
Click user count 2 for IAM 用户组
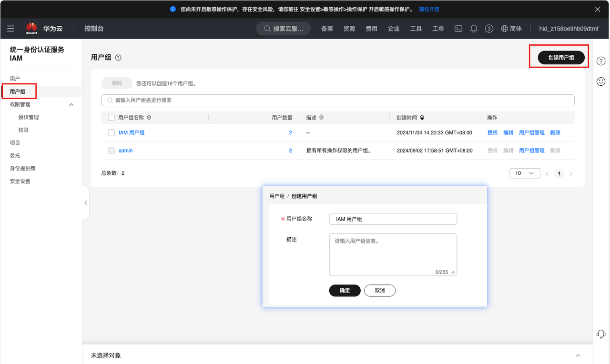pyautogui.click(x=290, y=132)
